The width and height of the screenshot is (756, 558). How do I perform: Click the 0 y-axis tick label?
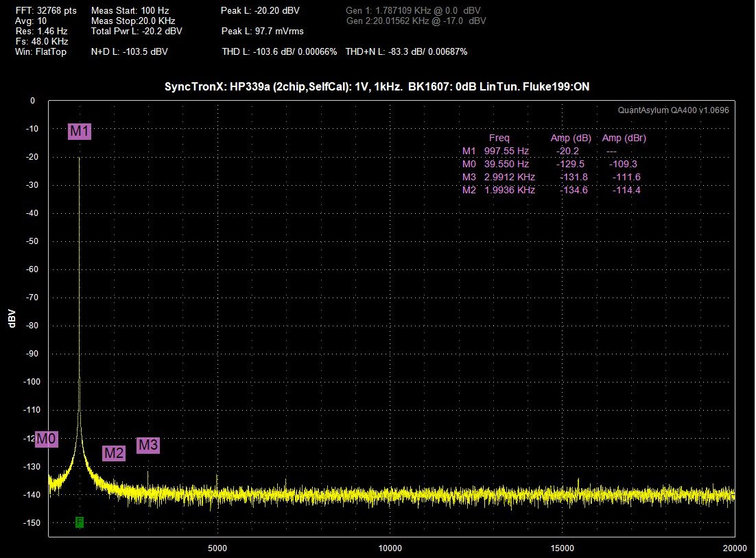click(x=33, y=101)
